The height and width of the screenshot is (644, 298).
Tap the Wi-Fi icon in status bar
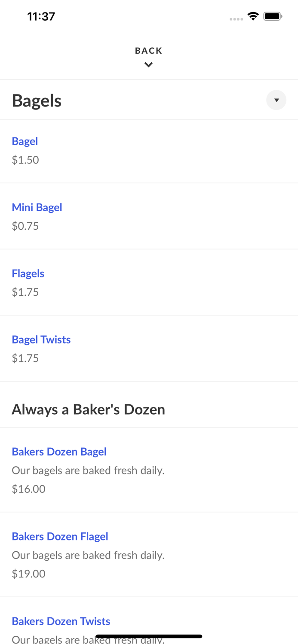253,16
